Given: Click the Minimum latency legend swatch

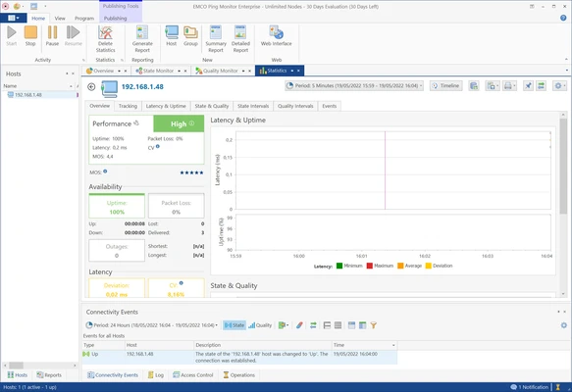Looking at the screenshot, I should [x=339, y=266].
